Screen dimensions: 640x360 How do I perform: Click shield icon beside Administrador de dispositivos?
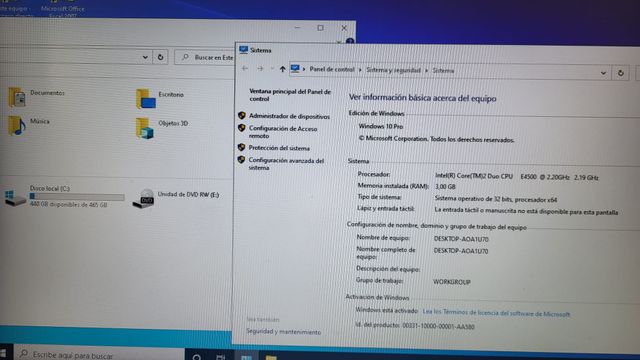point(242,116)
